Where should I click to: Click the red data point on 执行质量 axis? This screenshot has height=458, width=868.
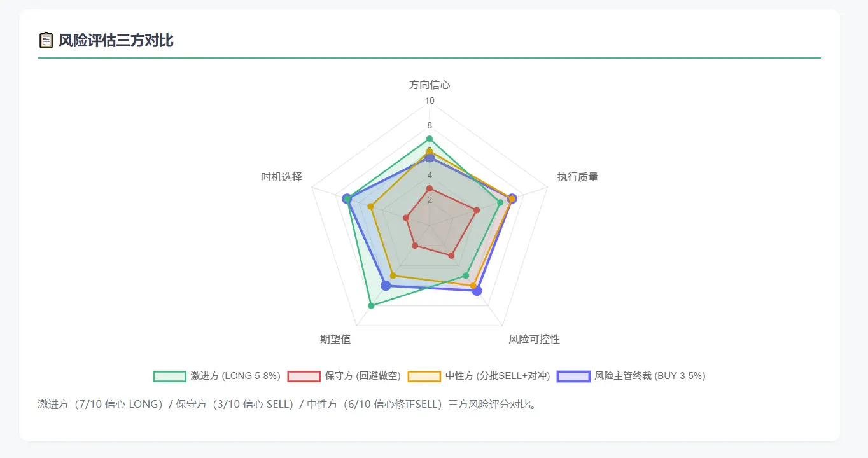(477, 210)
